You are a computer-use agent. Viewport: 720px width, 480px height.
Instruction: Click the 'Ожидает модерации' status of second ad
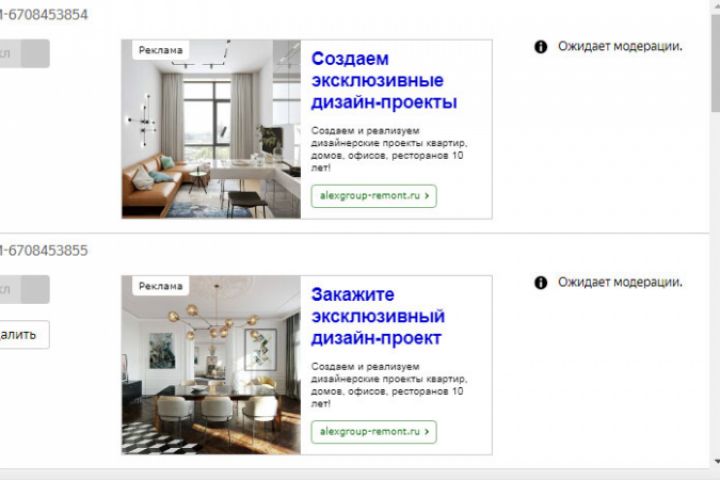click(x=620, y=282)
